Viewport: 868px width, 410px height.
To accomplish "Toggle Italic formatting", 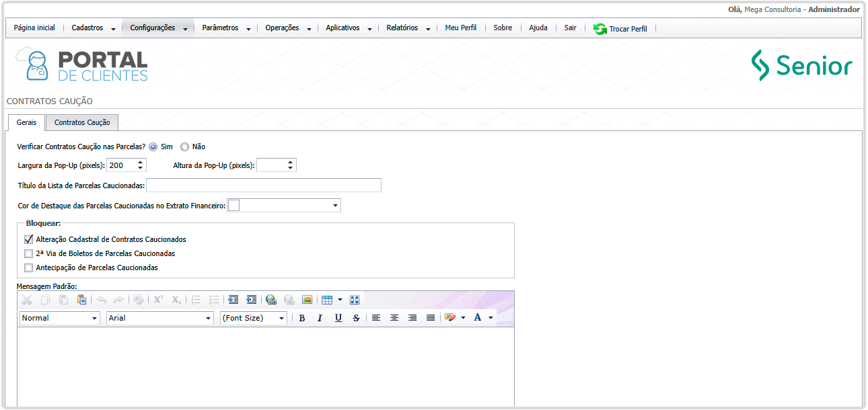I will point(320,318).
